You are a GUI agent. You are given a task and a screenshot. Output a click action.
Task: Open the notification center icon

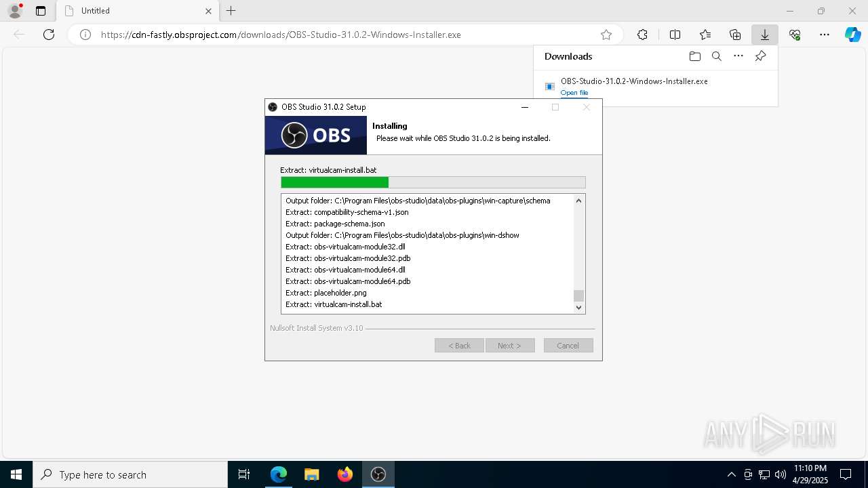tap(846, 474)
